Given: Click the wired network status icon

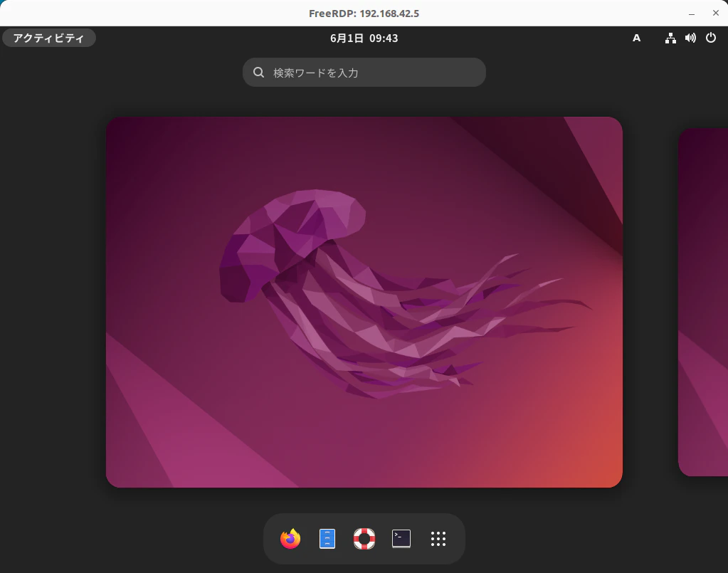Looking at the screenshot, I should (670, 38).
